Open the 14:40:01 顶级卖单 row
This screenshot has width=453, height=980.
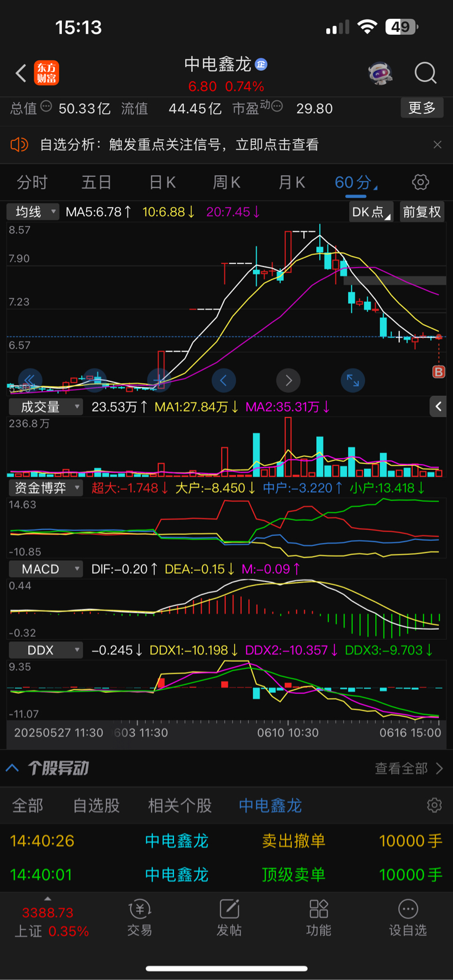[x=226, y=874]
